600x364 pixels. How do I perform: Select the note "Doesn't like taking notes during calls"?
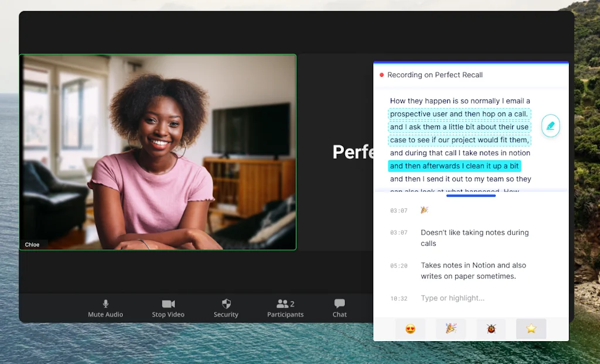tap(475, 238)
